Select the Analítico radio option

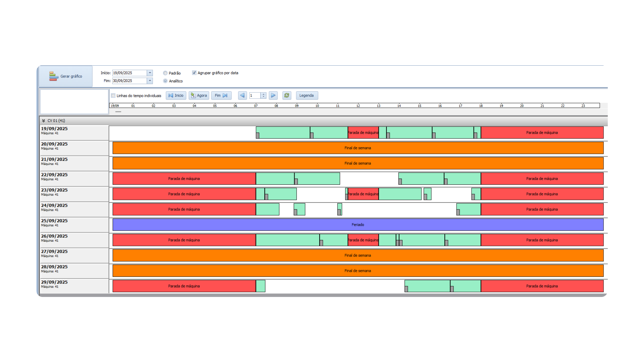coord(165,81)
